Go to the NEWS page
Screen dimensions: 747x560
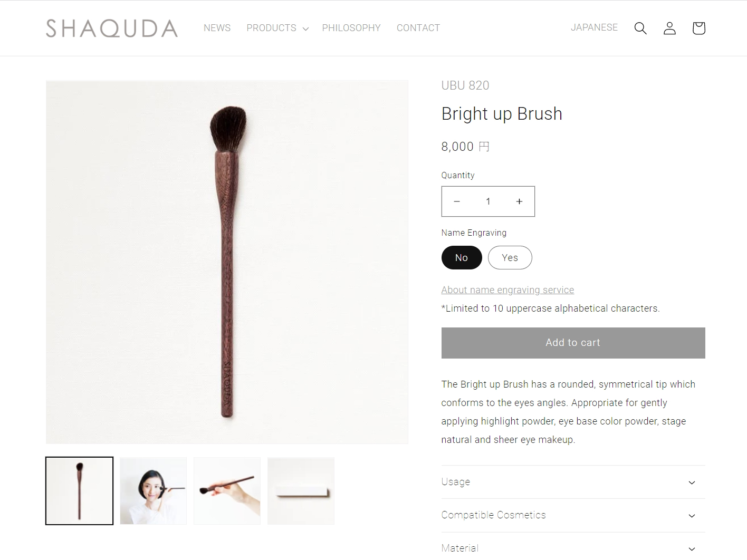pyautogui.click(x=217, y=28)
